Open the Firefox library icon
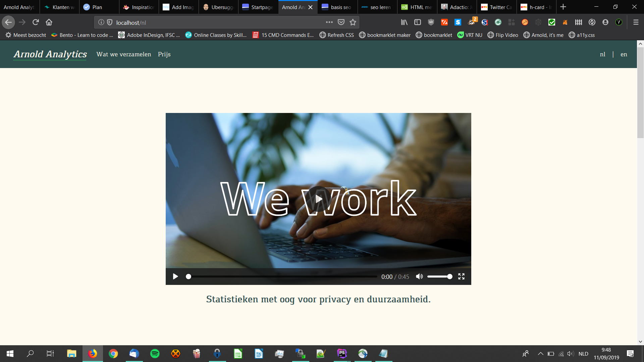The height and width of the screenshot is (362, 644). pyautogui.click(x=404, y=22)
